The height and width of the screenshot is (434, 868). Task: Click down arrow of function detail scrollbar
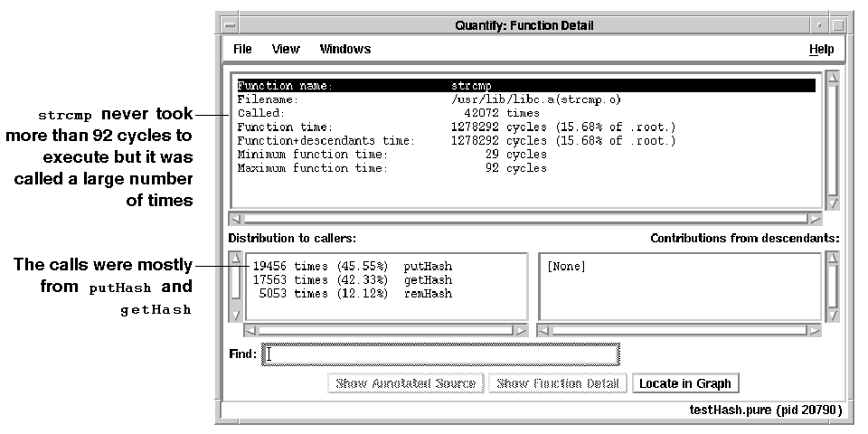pyautogui.click(x=833, y=203)
